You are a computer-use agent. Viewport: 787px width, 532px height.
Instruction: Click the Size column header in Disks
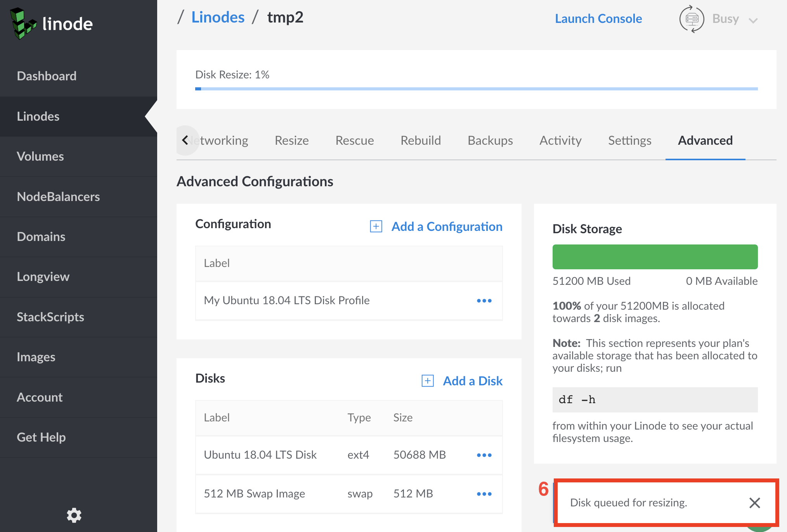[403, 418]
